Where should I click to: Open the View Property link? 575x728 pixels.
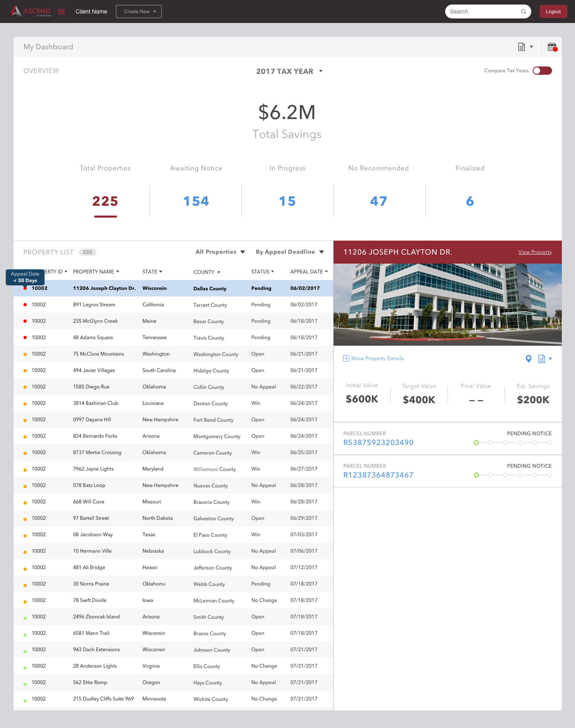[535, 252]
